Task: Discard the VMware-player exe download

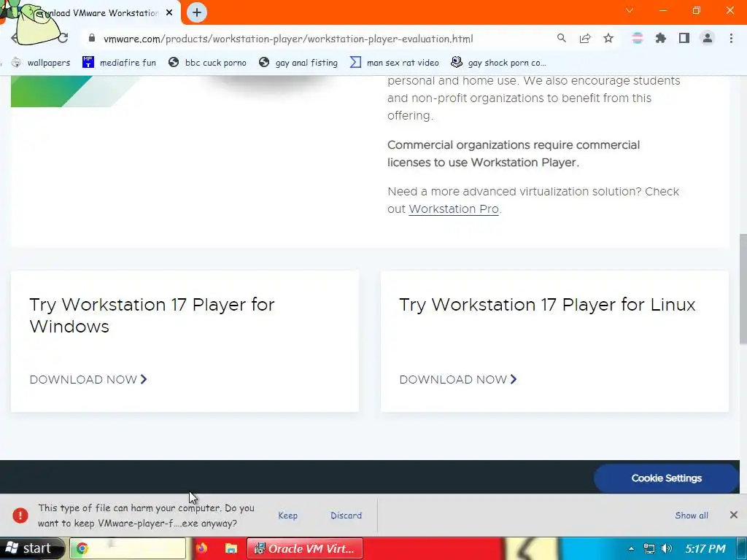Action: click(346, 516)
